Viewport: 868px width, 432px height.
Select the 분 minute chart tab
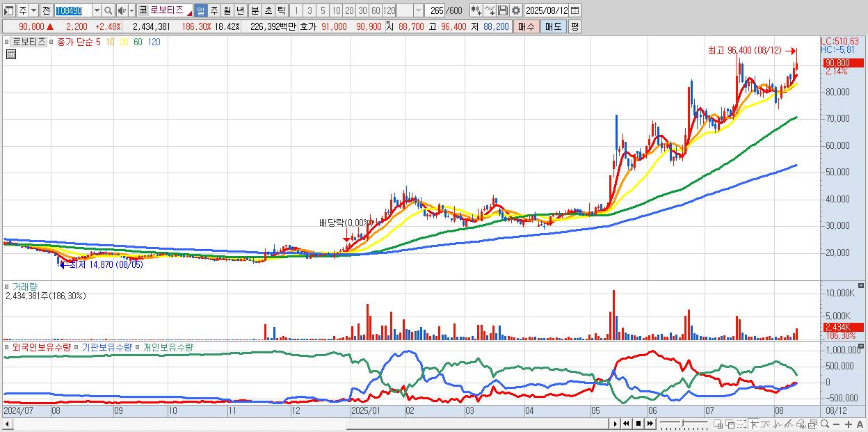(x=255, y=10)
